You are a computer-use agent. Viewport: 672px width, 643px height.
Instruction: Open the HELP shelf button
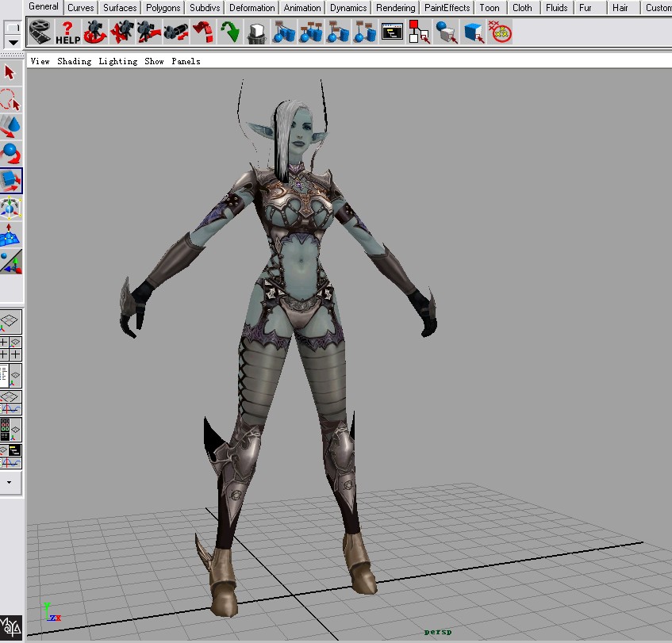pyautogui.click(x=67, y=33)
